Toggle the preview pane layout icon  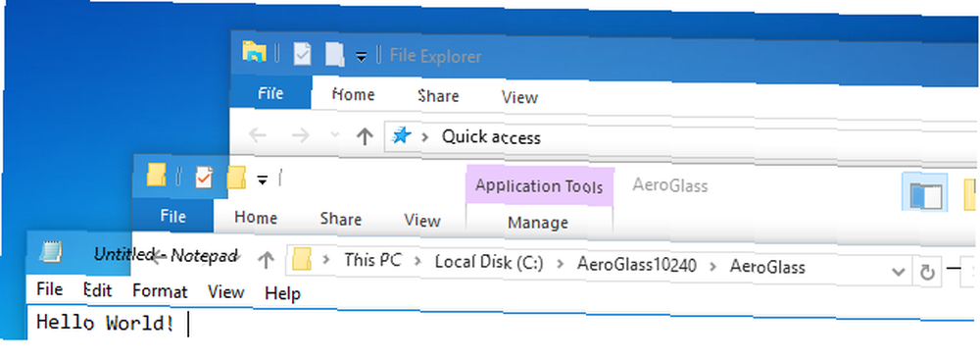tap(926, 194)
